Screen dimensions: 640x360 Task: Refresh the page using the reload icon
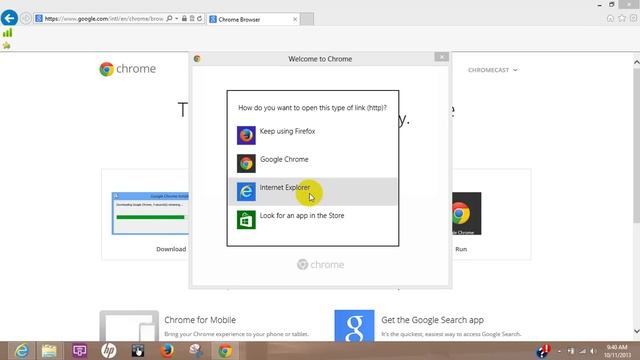(x=200, y=18)
